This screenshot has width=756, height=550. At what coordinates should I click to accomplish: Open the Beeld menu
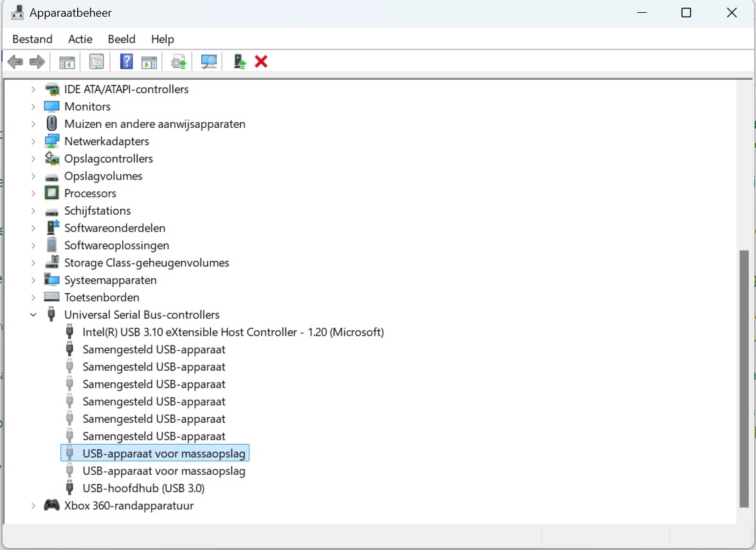click(x=122, y=39)
